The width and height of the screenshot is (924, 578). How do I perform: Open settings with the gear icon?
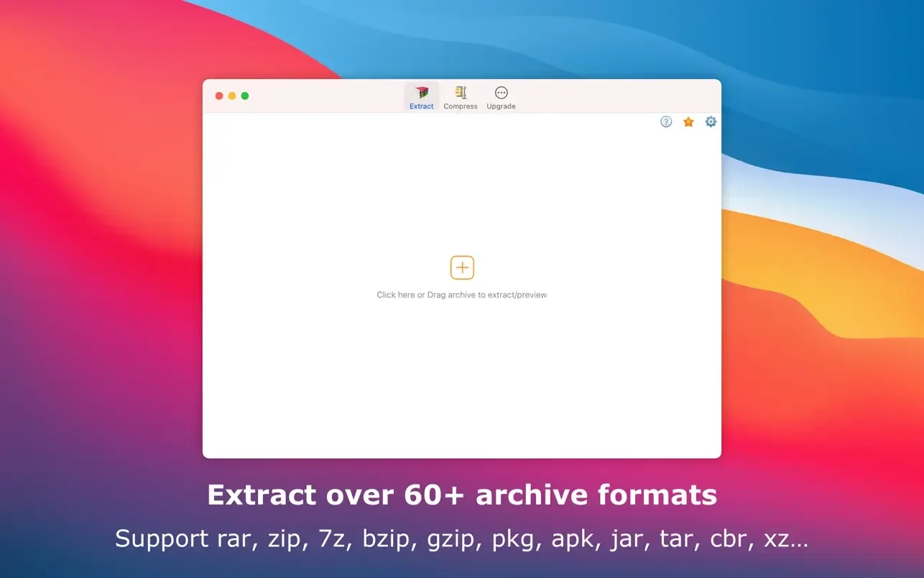pyautogui.click(x=710, y=121)
